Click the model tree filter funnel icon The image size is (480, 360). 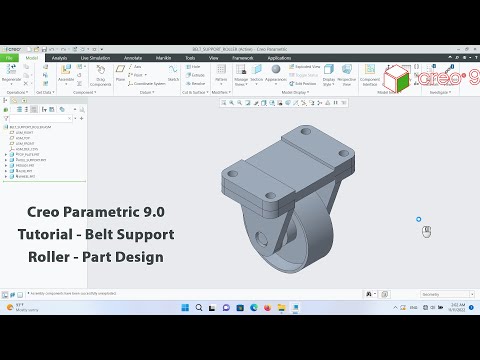(6, 118)
